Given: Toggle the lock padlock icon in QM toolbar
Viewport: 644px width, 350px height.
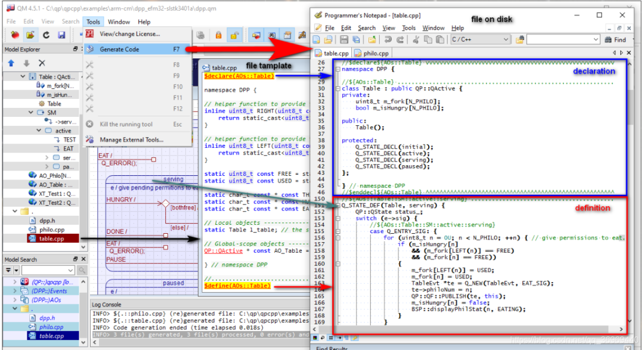Looking at the screenshot, I should coord(218,35).
